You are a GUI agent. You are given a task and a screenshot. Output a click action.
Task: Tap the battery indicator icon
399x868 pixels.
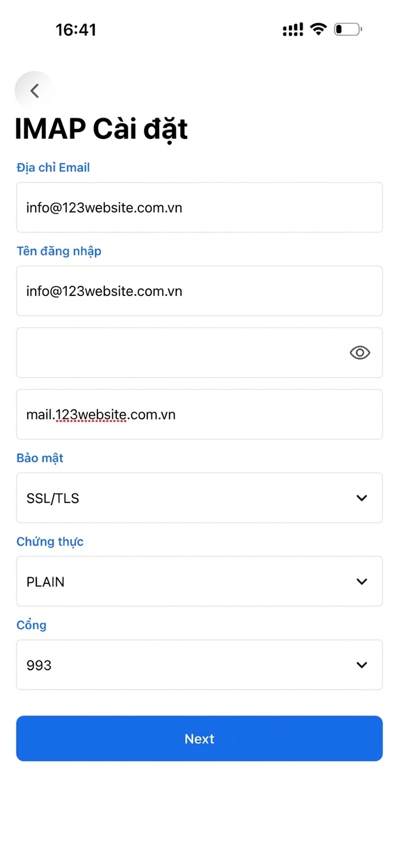click(347, 29)
